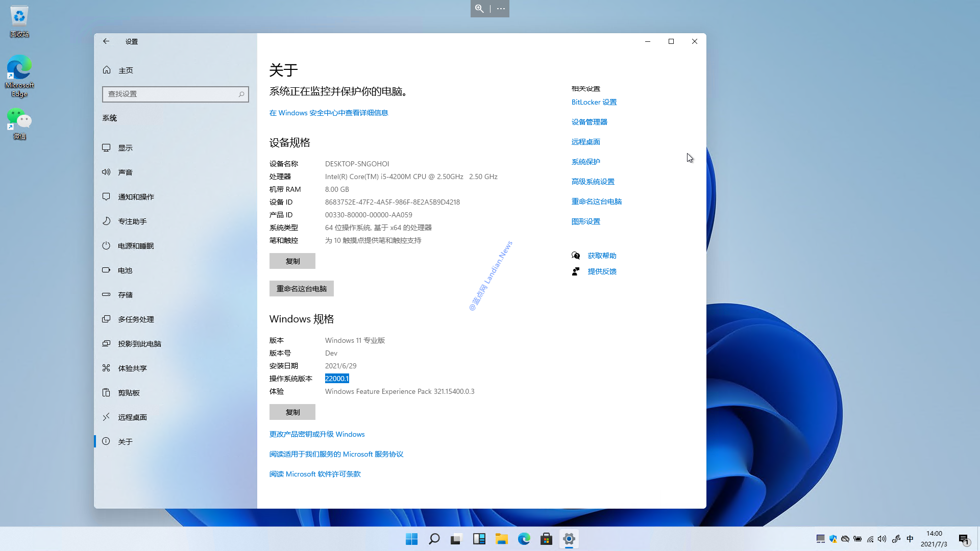Open 远程桌面 related settings link

[x=586, y=142]
